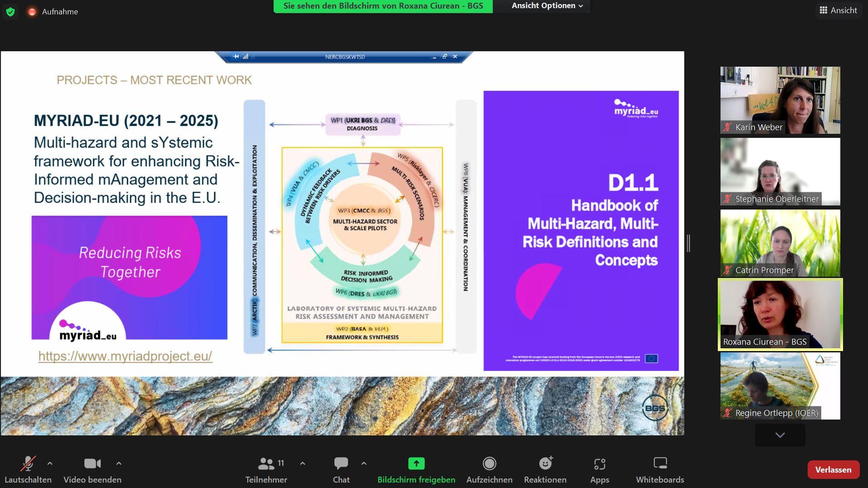The width and height of the screenshot is (868, 488).
Task: Click the panel divider handle beside shared screen
Action: 688,243
